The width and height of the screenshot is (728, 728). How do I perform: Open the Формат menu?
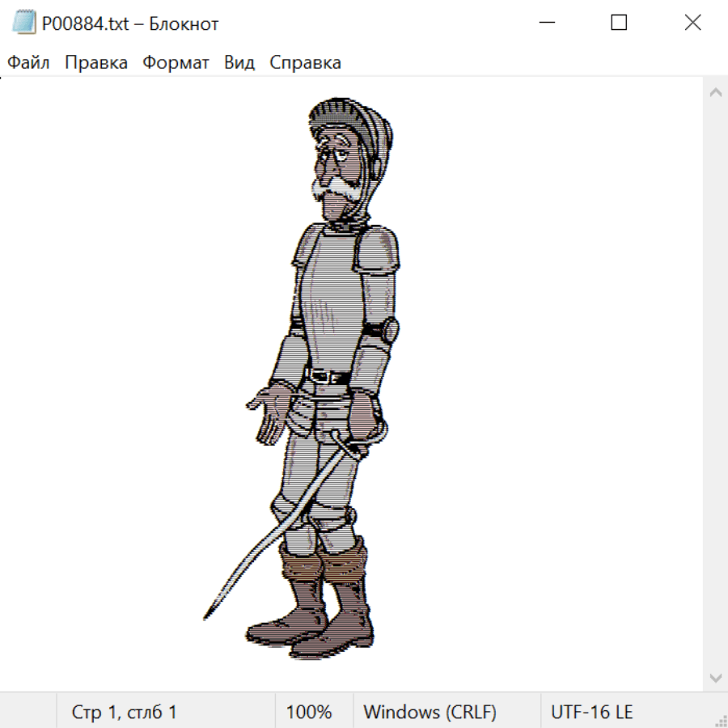click(x=176, y=63)
